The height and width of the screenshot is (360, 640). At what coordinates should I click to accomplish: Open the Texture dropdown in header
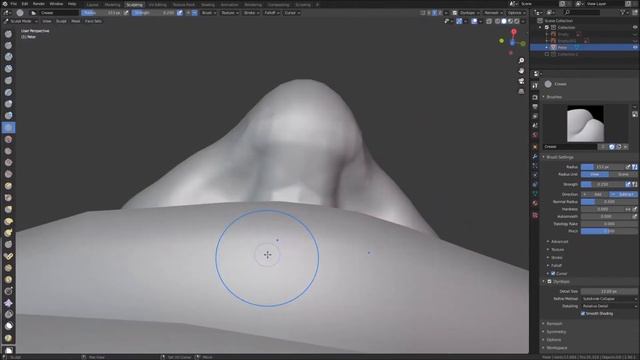(229, 13)
